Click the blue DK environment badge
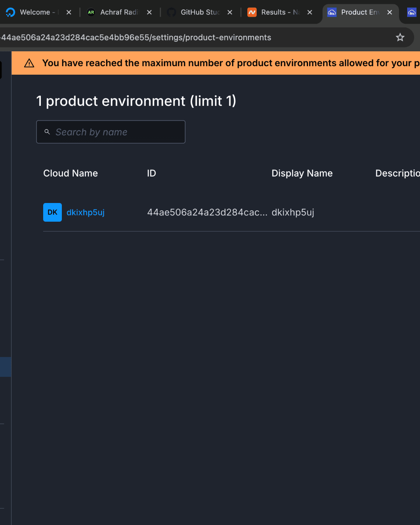The width and height of the screenshot is (420, 525). [x=52, y=212]
